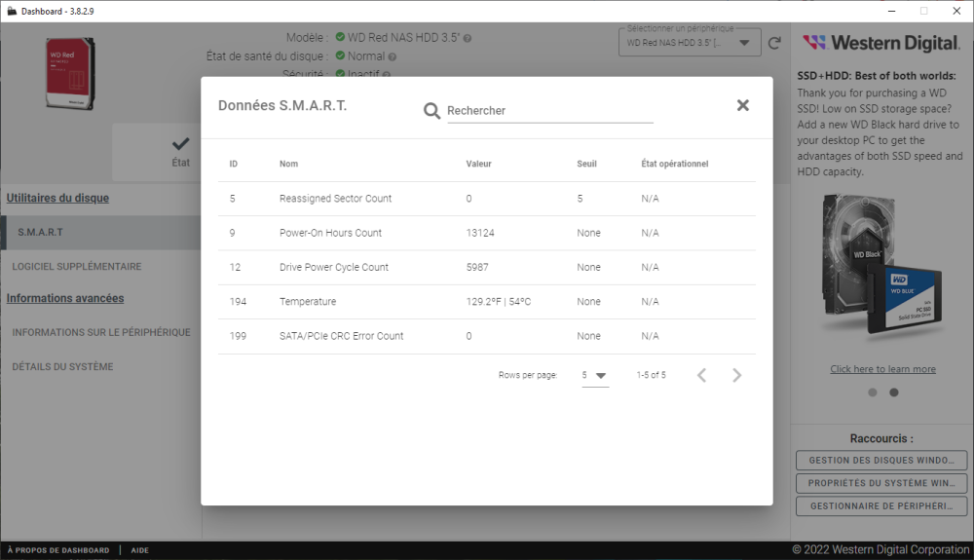Click the Utilitaires du disque heading

pos(57,198)
